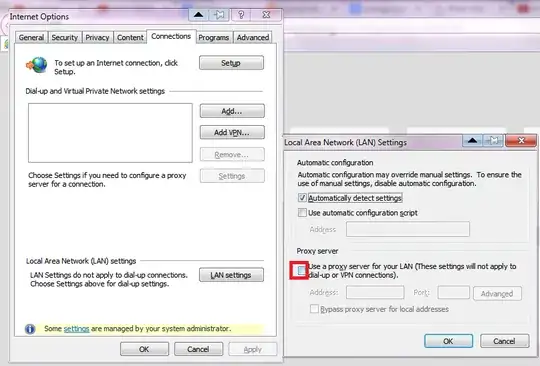Click the settings link in administrator notice
Screen dimensions: 540x366
click(76, 329)
